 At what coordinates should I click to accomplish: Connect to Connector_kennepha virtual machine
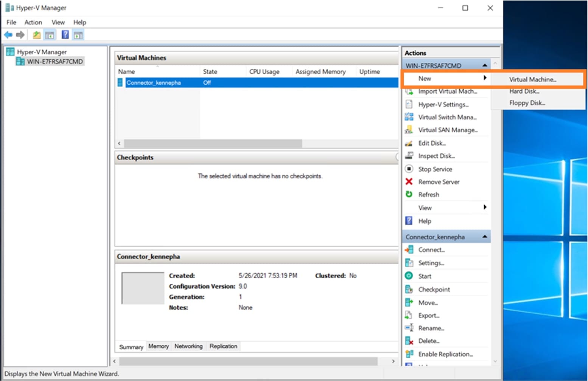[431, 249]
